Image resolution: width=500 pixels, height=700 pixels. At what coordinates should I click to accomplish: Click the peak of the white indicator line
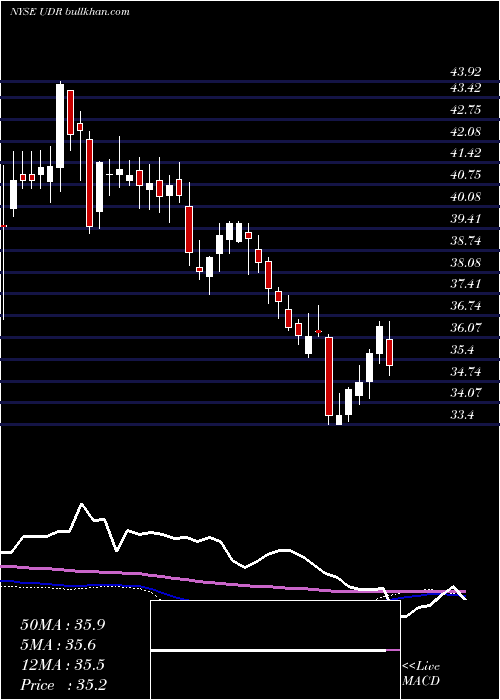[x=82, y=504]
